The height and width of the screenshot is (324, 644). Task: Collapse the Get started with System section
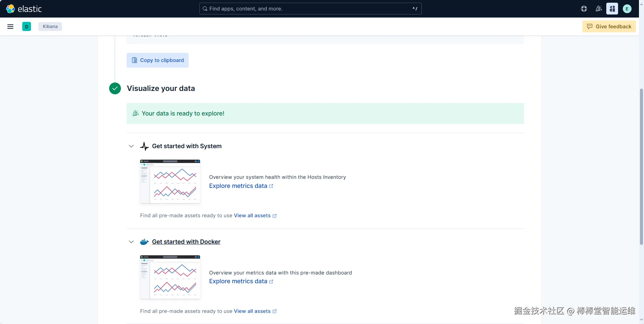(x=131, y=146)
